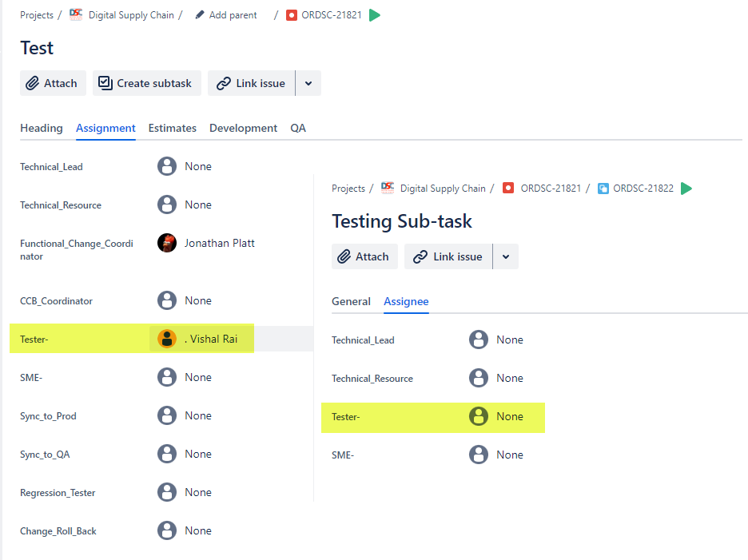The width and height of the screenshot is (748, 560).
Task: Click SME- avatar icon in Testing Sub-task
Action: click(x=479, y=455)
